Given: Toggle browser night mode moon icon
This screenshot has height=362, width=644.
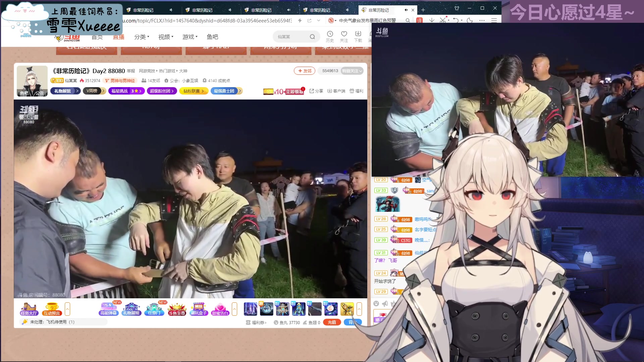Looking at the screenshot, I should click(x=470, y=20).
